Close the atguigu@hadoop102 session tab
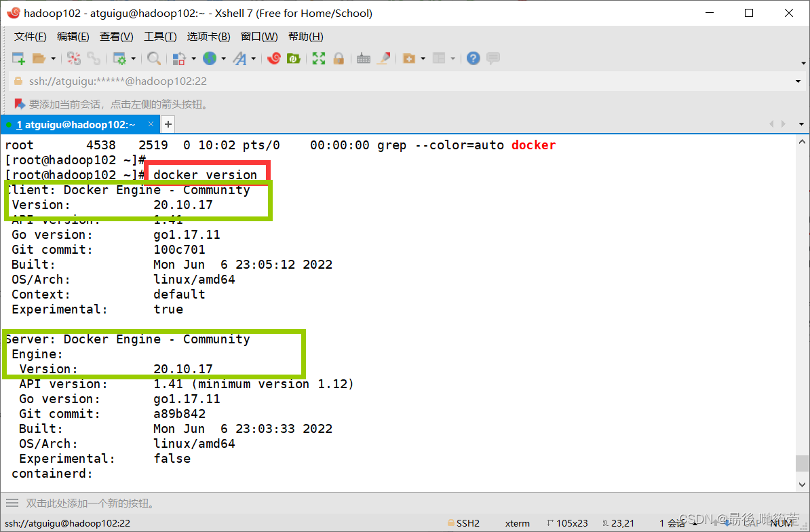The image size is (810, 532). (151, 124)
